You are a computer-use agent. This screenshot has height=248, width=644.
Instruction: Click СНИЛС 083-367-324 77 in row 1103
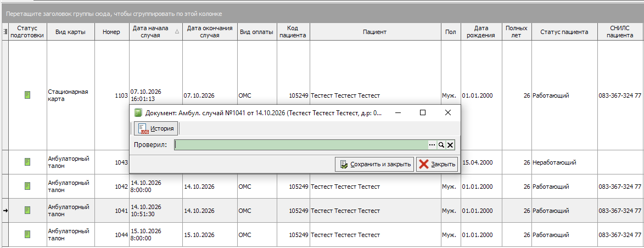point(620,95)
